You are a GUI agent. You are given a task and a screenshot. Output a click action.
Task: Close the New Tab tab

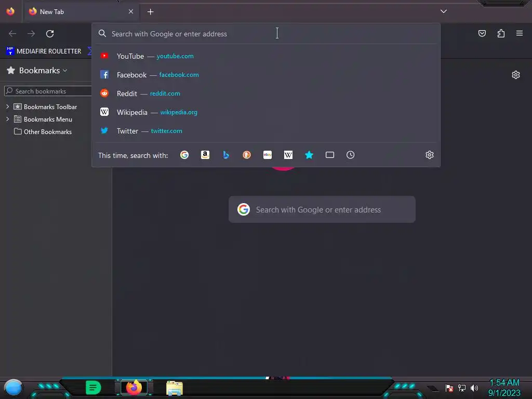coord(131,11)
